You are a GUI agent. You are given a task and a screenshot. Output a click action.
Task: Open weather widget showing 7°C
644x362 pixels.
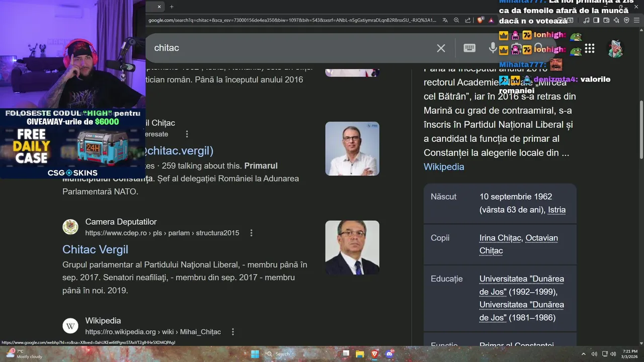pos(23,354)
